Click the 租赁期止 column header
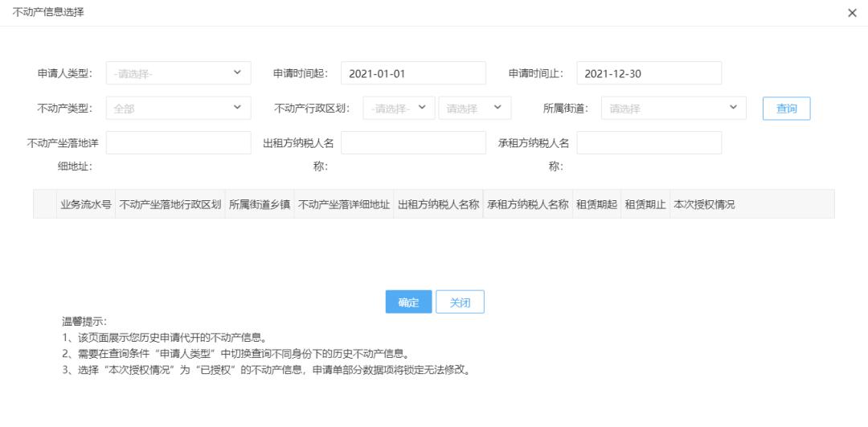The image size is (868, 427). coord(645,203)
